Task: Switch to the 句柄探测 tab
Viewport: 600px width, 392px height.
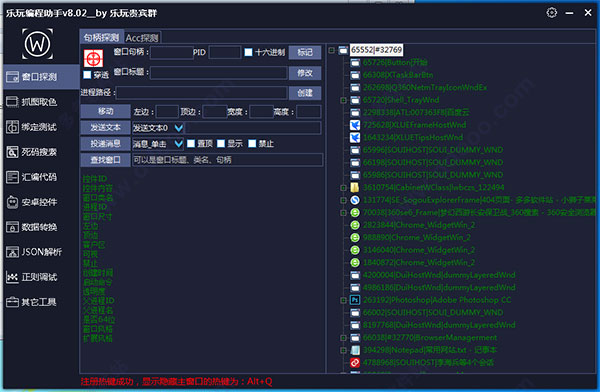Action: click(101, 38)
